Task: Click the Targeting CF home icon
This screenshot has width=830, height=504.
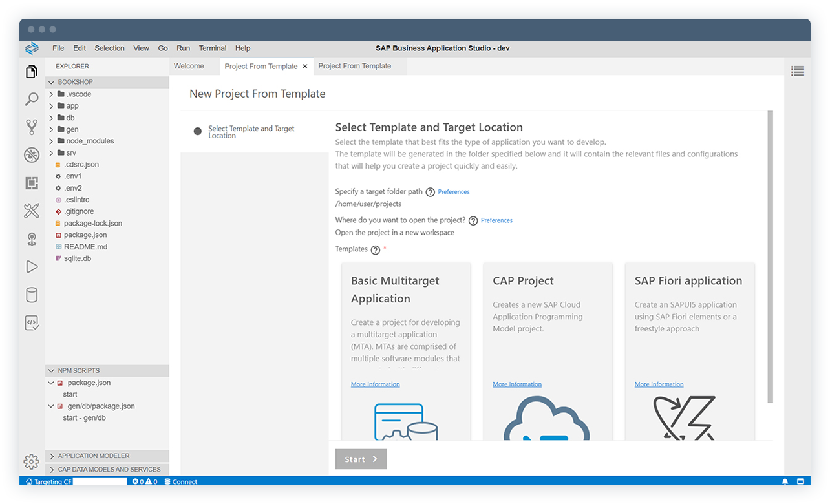Action: (28, 481)
